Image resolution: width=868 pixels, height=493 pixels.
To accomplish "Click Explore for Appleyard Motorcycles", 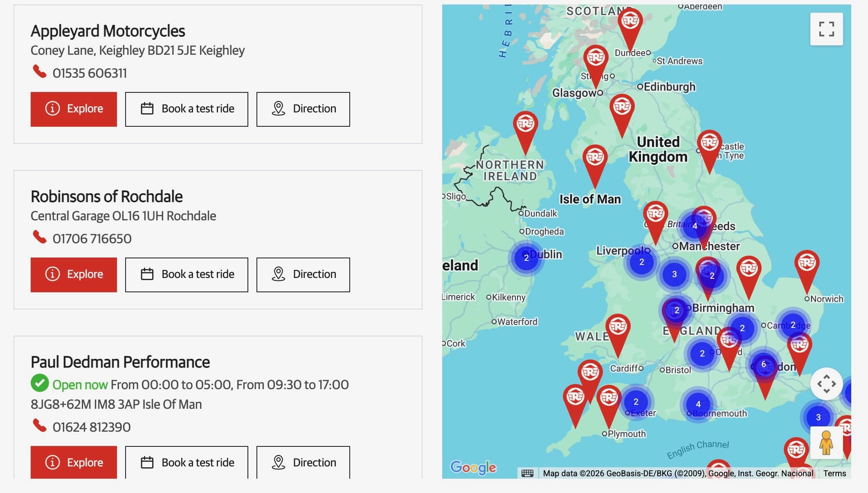I will (74, 109).
